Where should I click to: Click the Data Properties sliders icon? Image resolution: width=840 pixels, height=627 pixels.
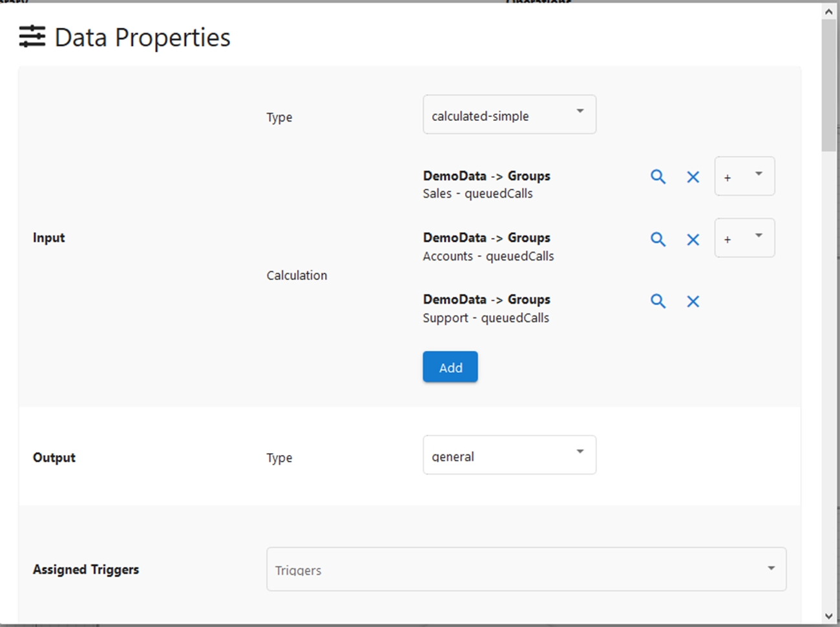(32, 37)
